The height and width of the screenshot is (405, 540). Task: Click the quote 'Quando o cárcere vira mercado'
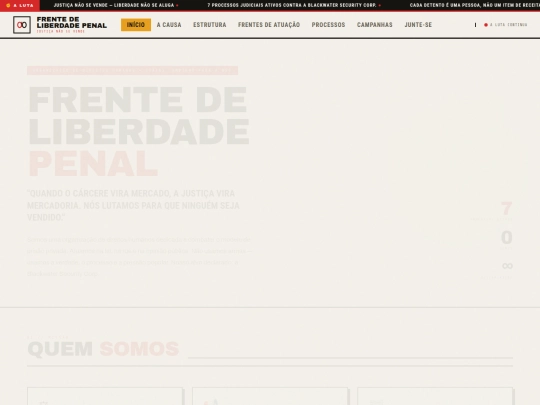[133, 205]
